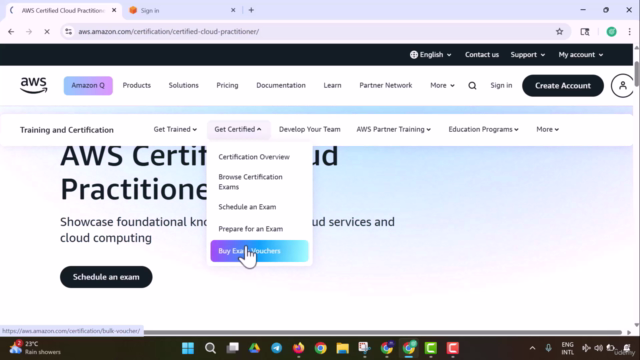Bookmark this page with the star icon
Image resolution: width=640 pixels, height=360 pixels.
(559, 31)
